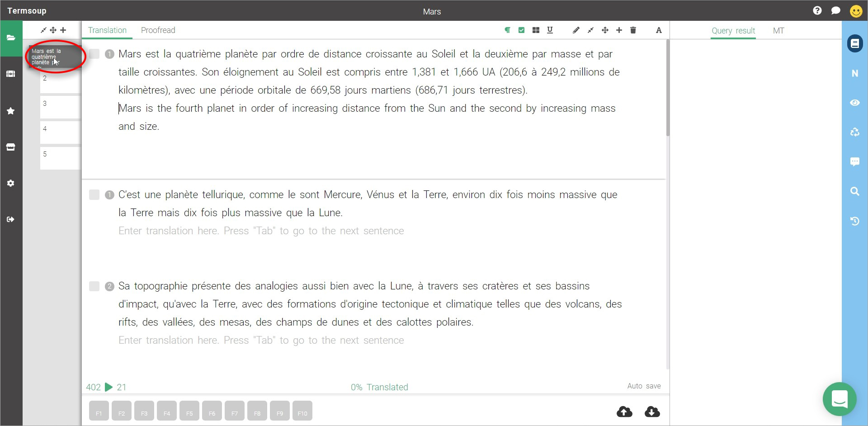Screen dimensions: 868x426
Task: Open the star favorites icon in sidebar
Action: [11, 111]
